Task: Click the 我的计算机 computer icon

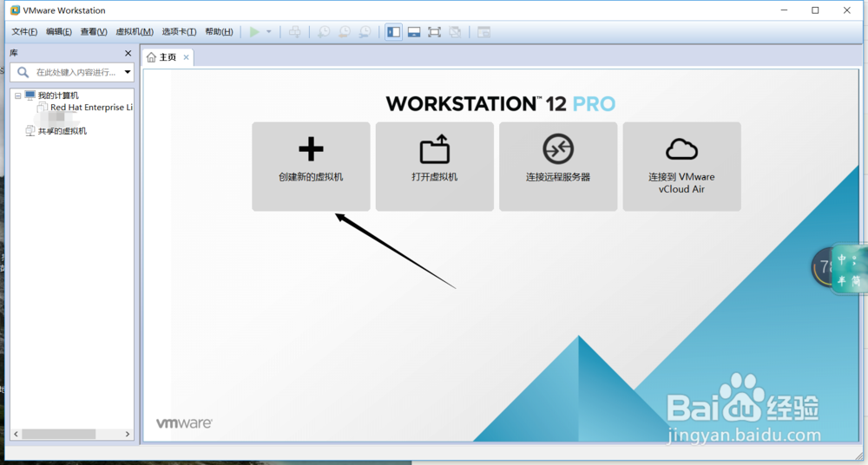Action: (x=30, y=95)
